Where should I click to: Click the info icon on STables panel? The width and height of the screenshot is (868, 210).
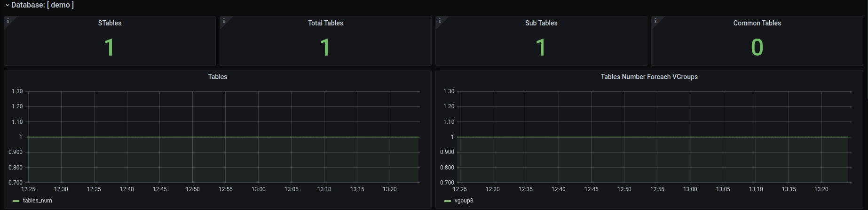[x=8, y=21]
